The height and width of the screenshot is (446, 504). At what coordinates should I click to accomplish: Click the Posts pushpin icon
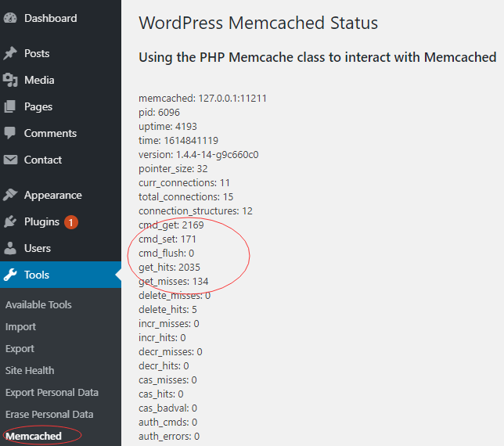[10, 53]
